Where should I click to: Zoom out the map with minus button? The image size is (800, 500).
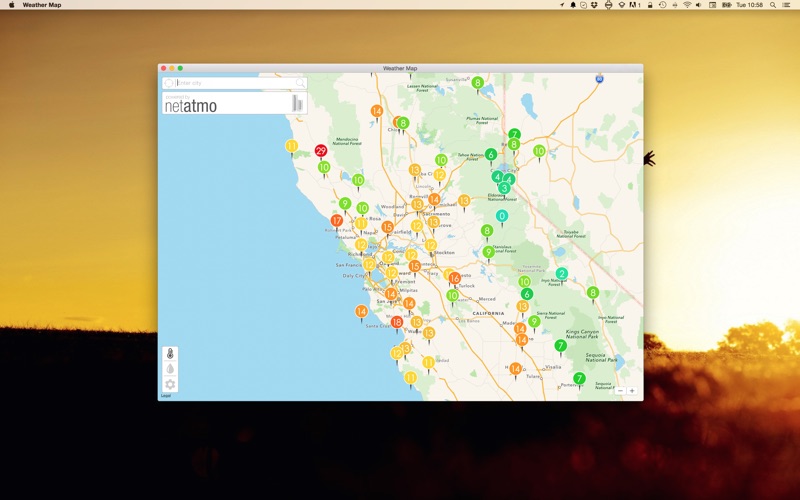click(620, 391)
